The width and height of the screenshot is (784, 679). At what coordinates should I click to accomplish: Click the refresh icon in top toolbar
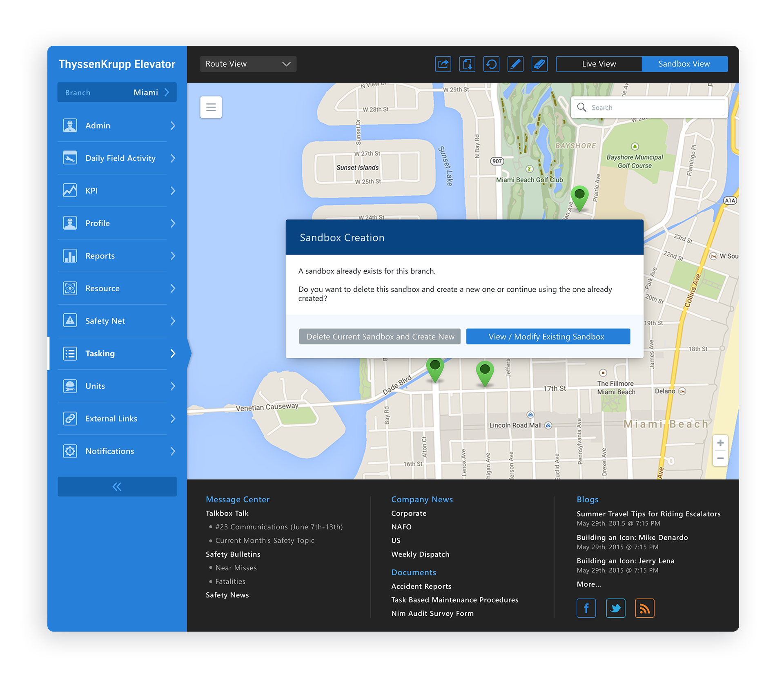(x=491, y=64)
